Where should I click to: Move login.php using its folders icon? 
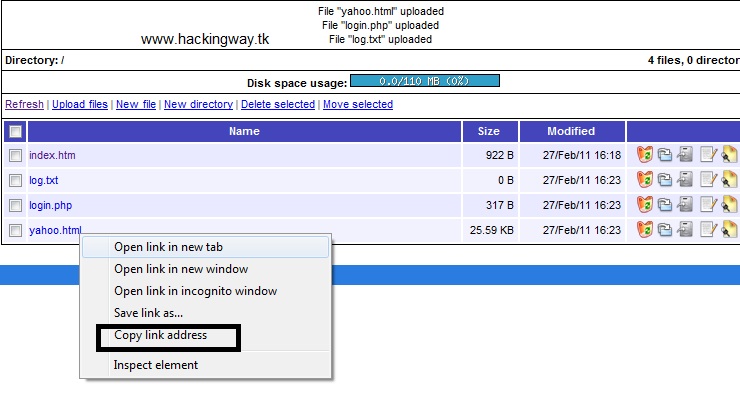click(x=664, y=205)
